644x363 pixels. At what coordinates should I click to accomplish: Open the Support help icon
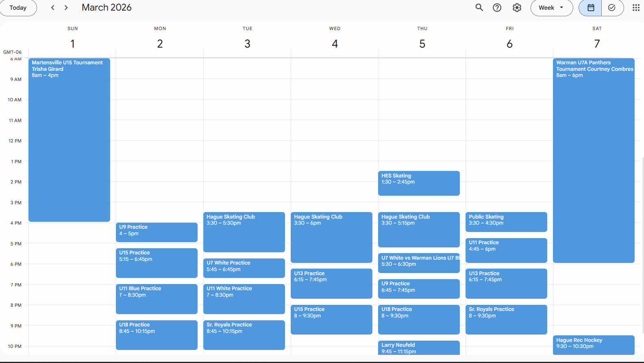[497, 8]
